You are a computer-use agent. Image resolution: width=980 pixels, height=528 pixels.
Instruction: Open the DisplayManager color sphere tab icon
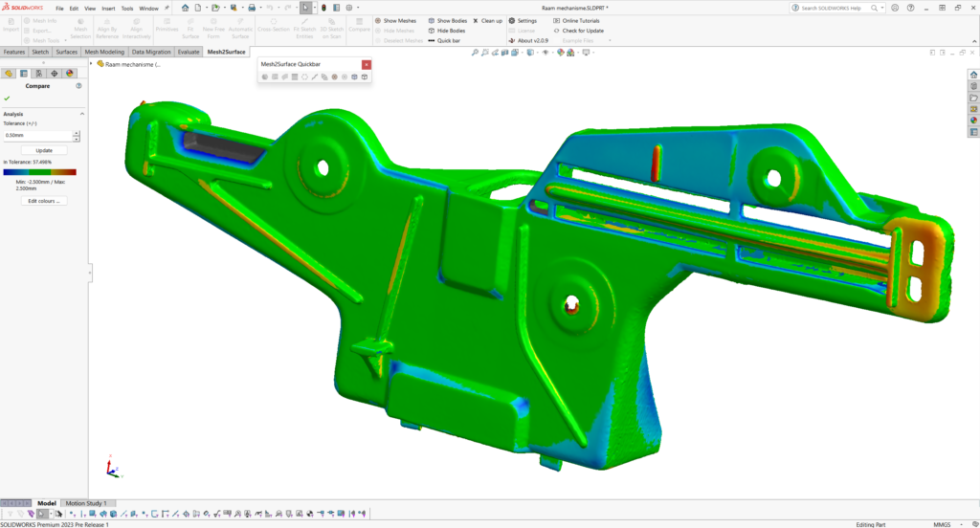tap(70, 73)
